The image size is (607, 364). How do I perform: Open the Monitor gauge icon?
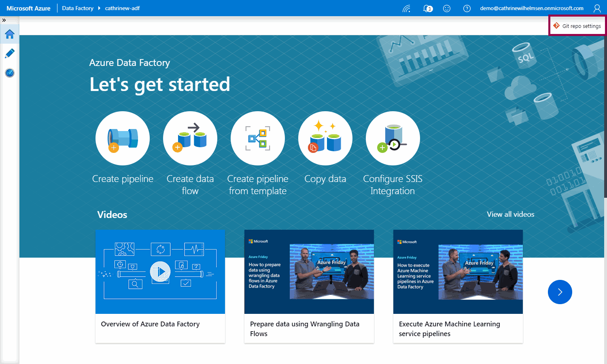10,73
